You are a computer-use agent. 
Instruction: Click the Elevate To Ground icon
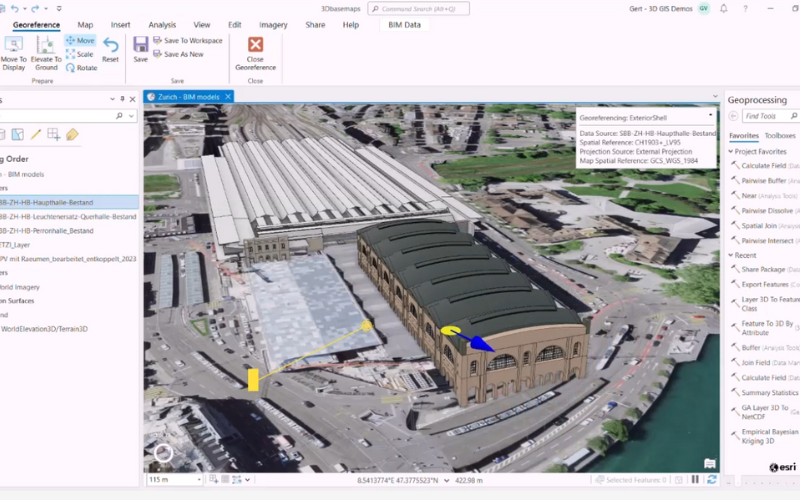pos(46,45)
